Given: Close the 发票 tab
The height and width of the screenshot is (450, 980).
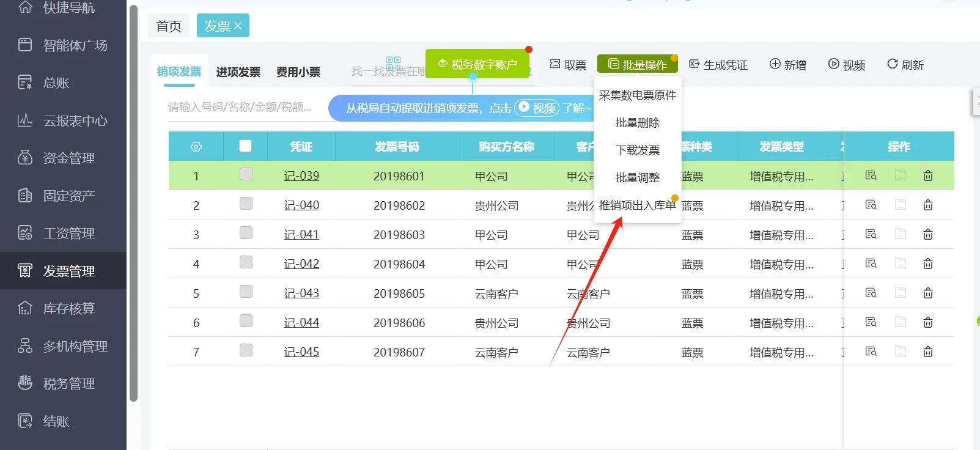Looking at the screenshot, I should (238, 26).
